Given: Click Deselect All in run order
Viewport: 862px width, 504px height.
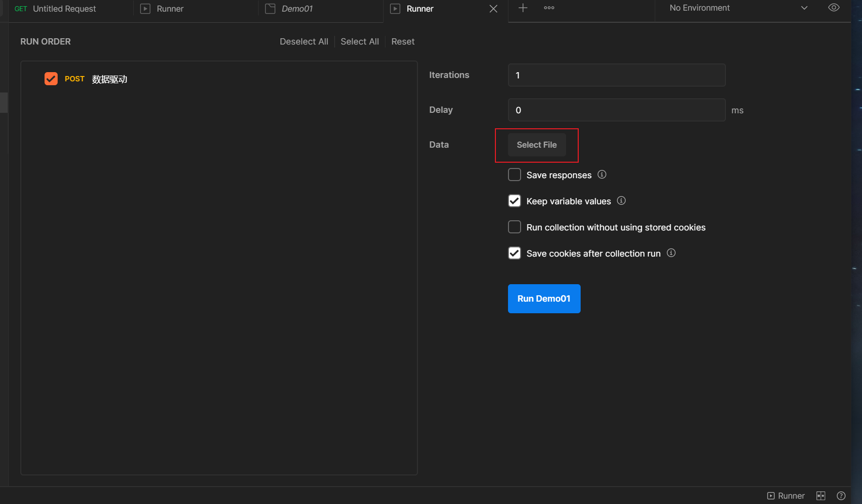Looking at the screenshot, I should coord(304,42).
